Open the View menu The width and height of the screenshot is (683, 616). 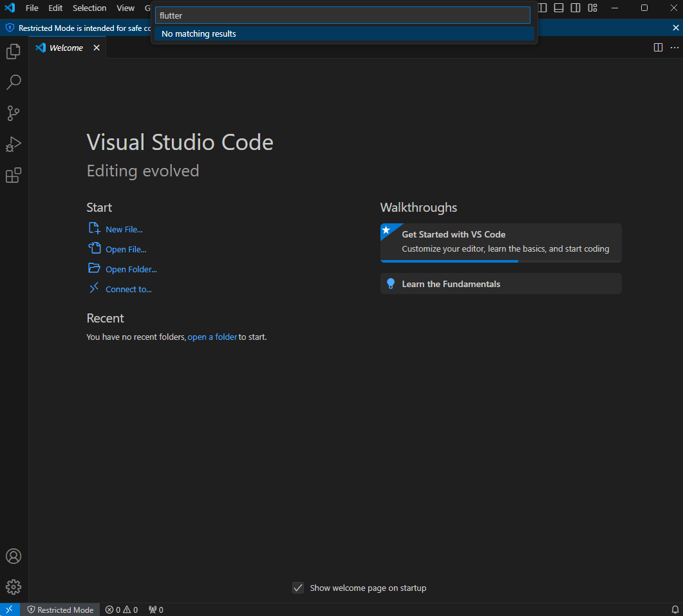(126, 8)
